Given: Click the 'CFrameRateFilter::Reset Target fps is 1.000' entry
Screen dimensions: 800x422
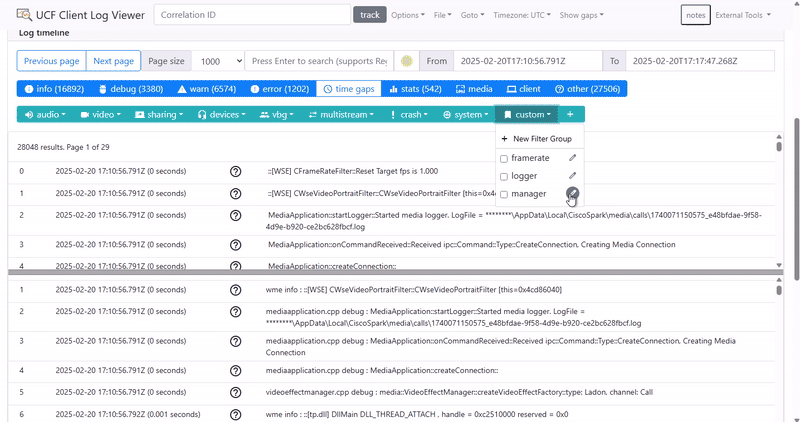Looking at the screenshot, I should (353, 171).
